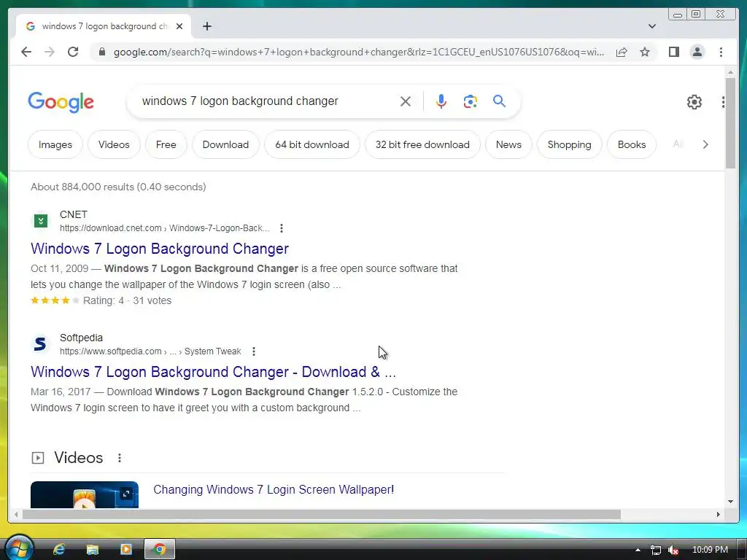Play the video thumbnail preview
This screenshot has height=560, width=747.
point(85,495)
